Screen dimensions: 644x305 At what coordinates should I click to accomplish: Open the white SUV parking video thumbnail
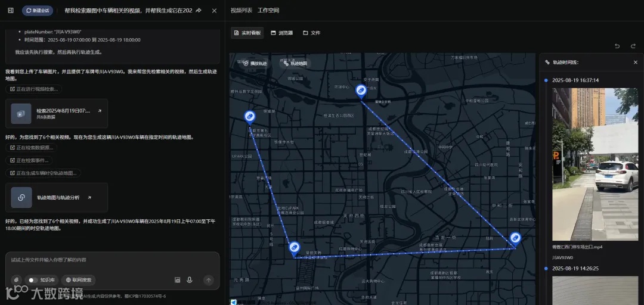click(595, 164)
